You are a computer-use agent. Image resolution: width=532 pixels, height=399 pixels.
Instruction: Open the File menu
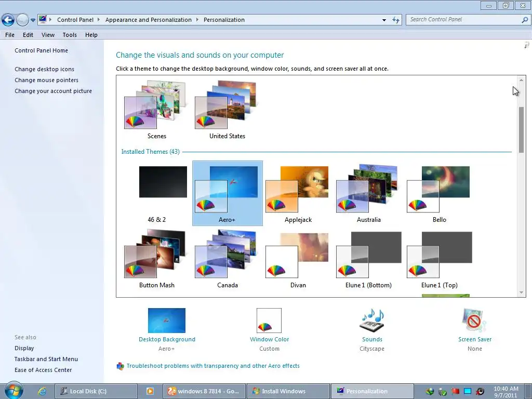[x=10, y=35]
